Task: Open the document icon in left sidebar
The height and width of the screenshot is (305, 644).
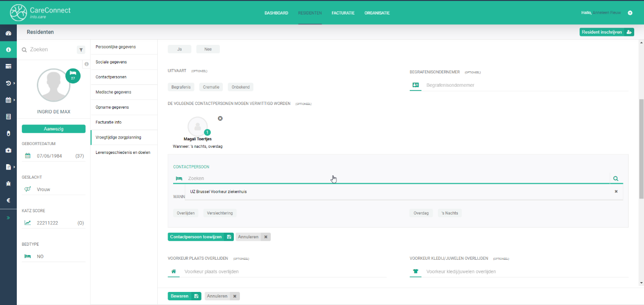Action: 8,167
